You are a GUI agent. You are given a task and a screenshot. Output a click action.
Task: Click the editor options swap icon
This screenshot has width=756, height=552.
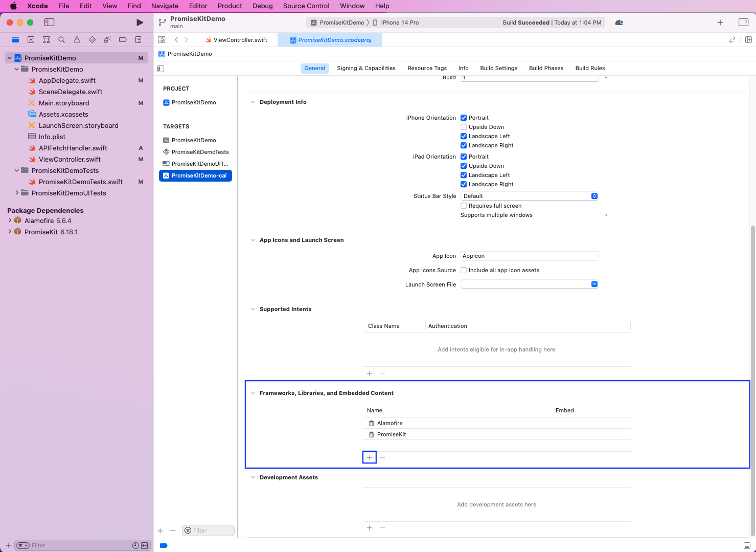click(732, 39)
